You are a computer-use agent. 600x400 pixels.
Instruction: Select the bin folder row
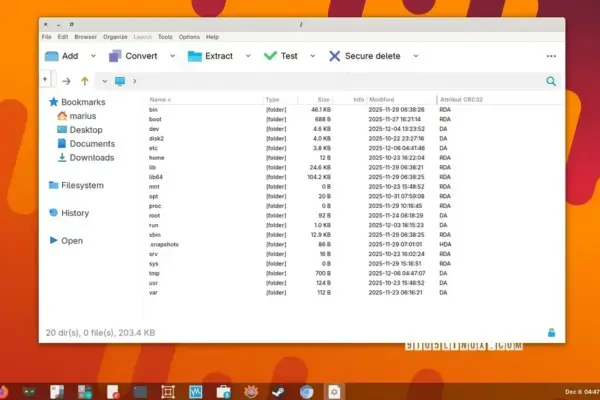coord(354,109)
